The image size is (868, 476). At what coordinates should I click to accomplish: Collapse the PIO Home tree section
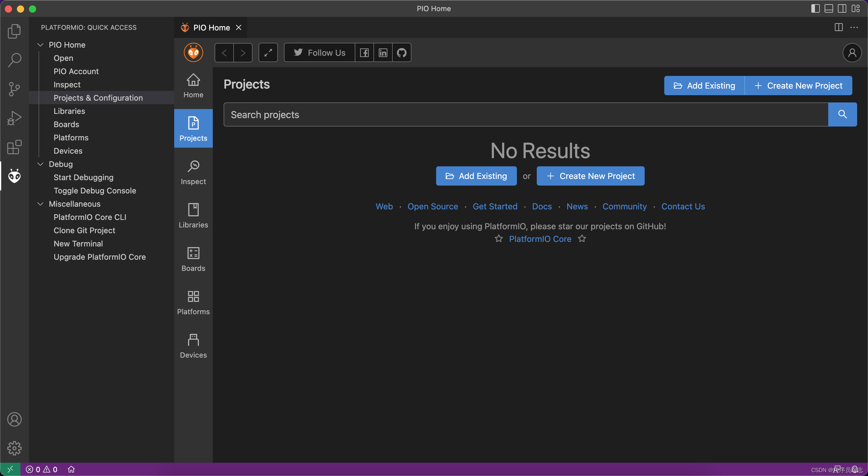pyautogui.click(x=40, y=45)
